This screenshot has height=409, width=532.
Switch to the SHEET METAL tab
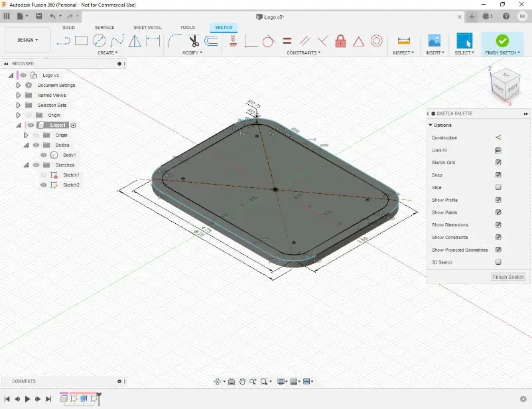(147, 27)
